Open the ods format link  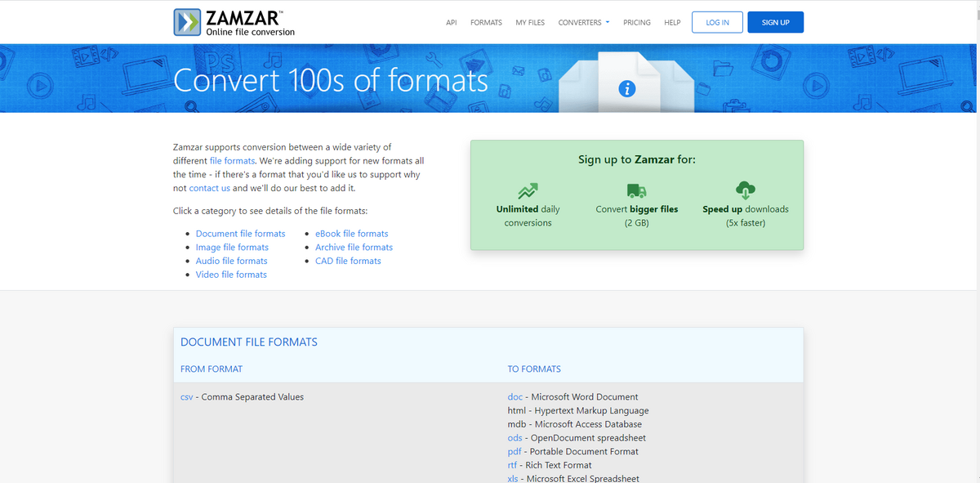click(x=514, y=438)
